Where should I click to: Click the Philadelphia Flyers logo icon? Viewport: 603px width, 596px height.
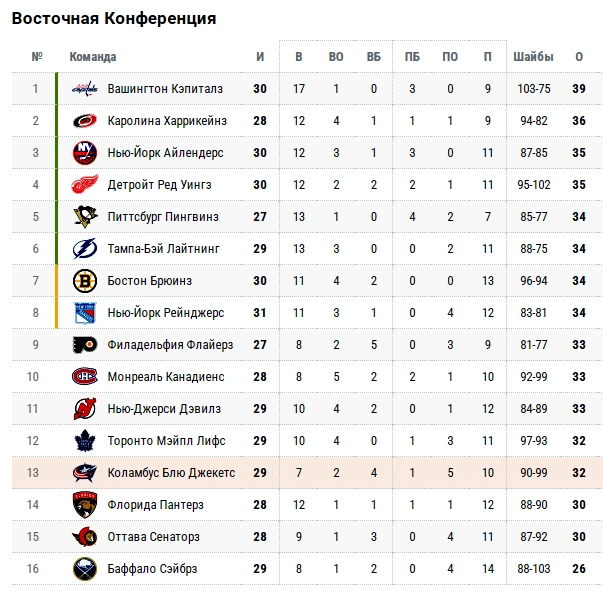85,345
